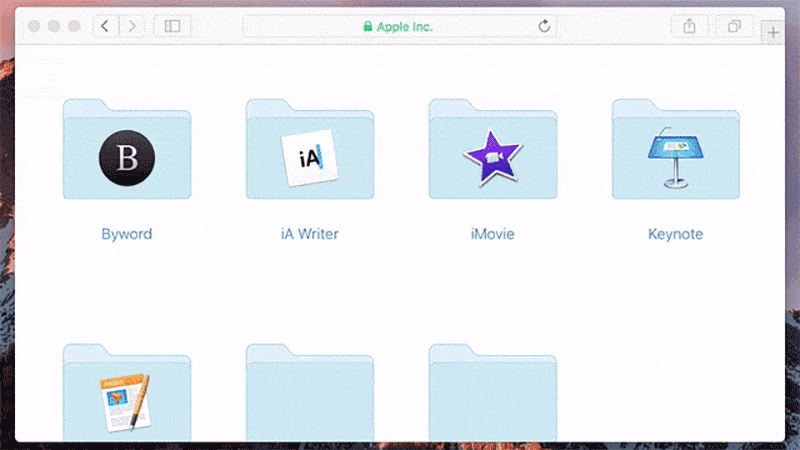This screenshot has height=450, width=800.
Task: Open the Keynote folder icon
Action: point(676,149)
